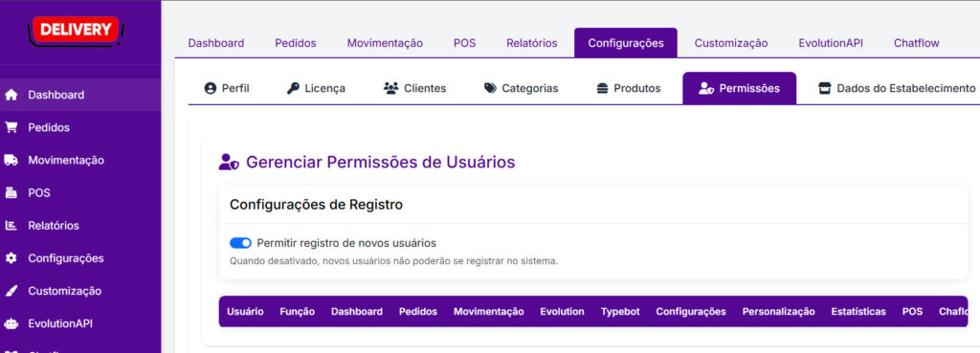Click the Usuário column header
980x353 pixels.
[x=245, y=311]
